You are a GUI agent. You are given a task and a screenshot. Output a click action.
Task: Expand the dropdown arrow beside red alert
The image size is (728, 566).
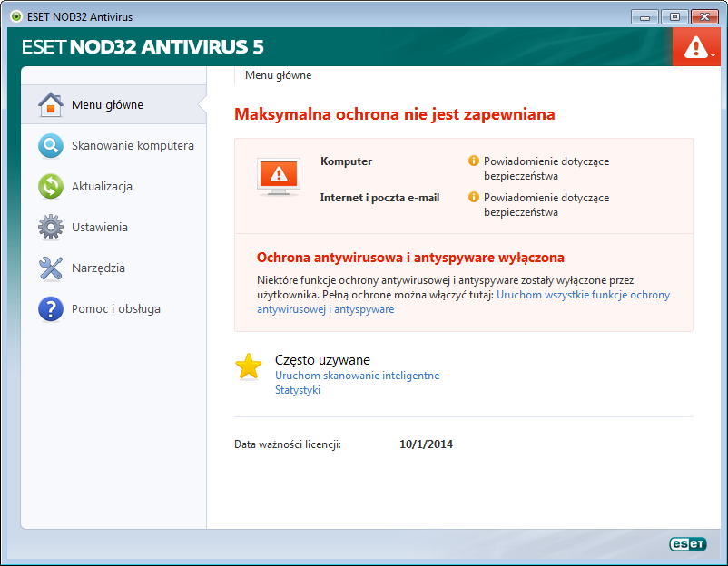(713, 55)
